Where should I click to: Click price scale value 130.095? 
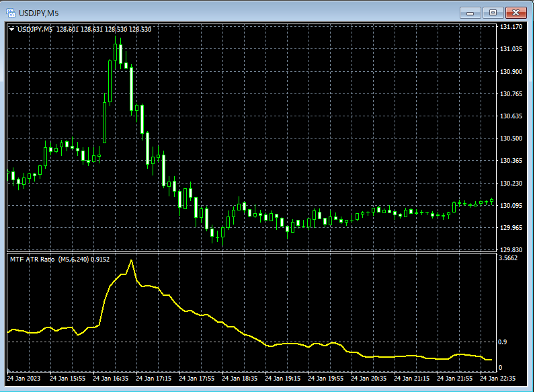511,205
